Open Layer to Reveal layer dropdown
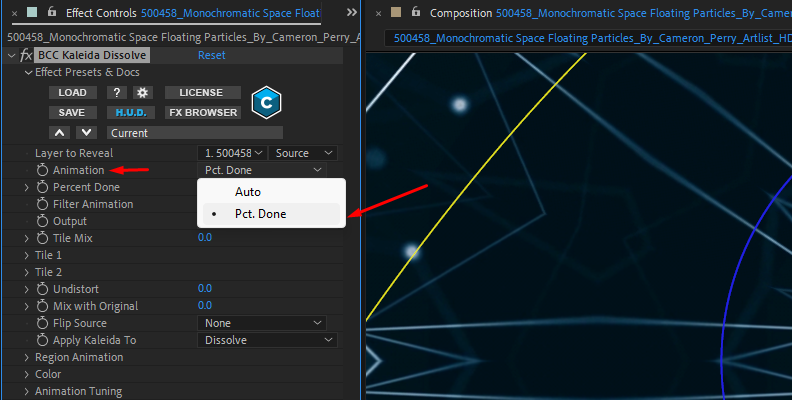The width and height of the screenshot is (792, 400). [x=232, y=153]
